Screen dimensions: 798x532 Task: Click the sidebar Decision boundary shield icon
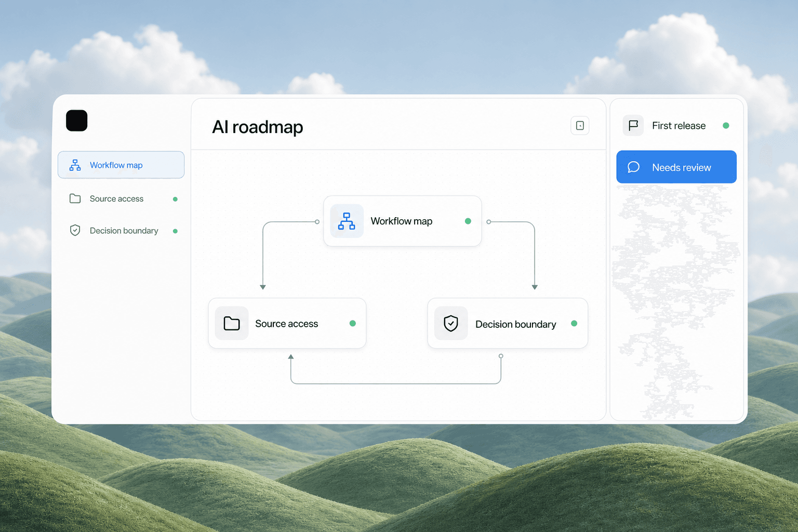(75, 230)
